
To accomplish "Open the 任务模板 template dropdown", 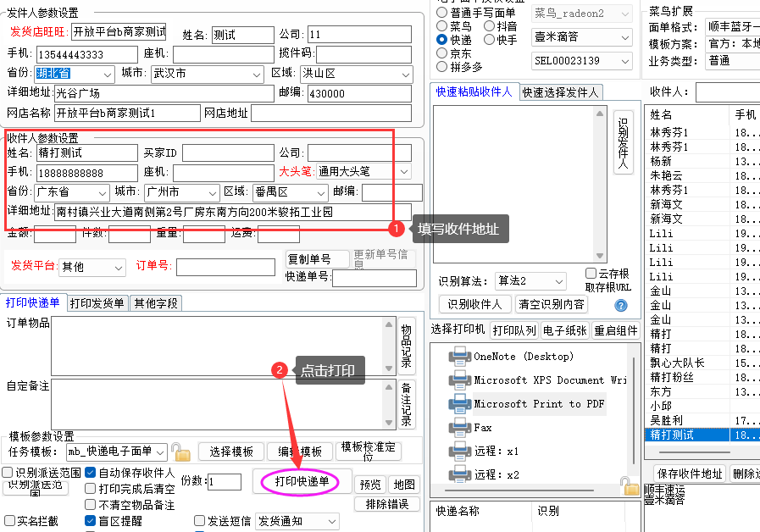I will coord(160,452).
